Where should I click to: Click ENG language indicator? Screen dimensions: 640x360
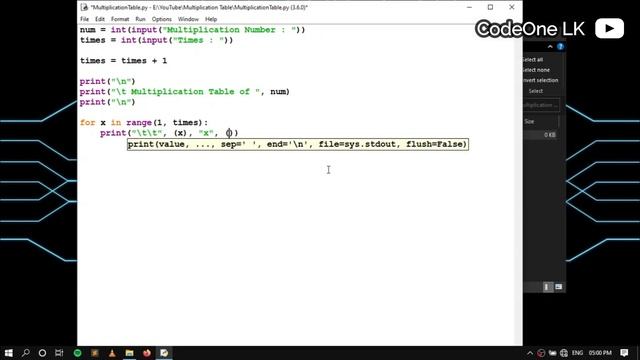pos(577,353)
